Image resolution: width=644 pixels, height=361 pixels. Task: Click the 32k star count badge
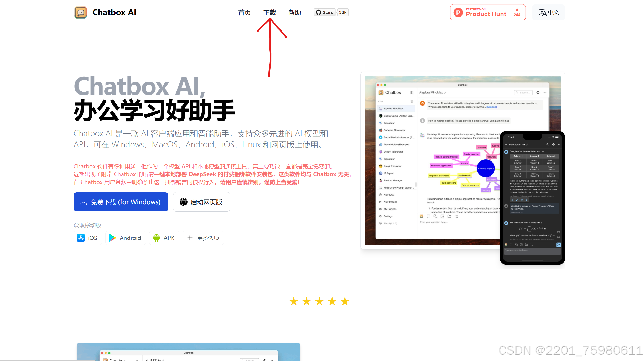[343, 12]
